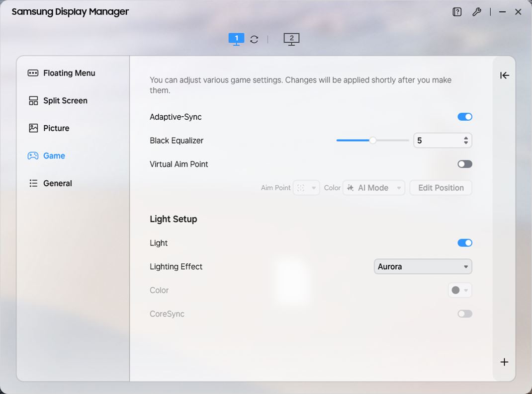The image size is (532, 394).
Task: Open Split Screen section
Action: pyautogui.click(x=58, y=101)
